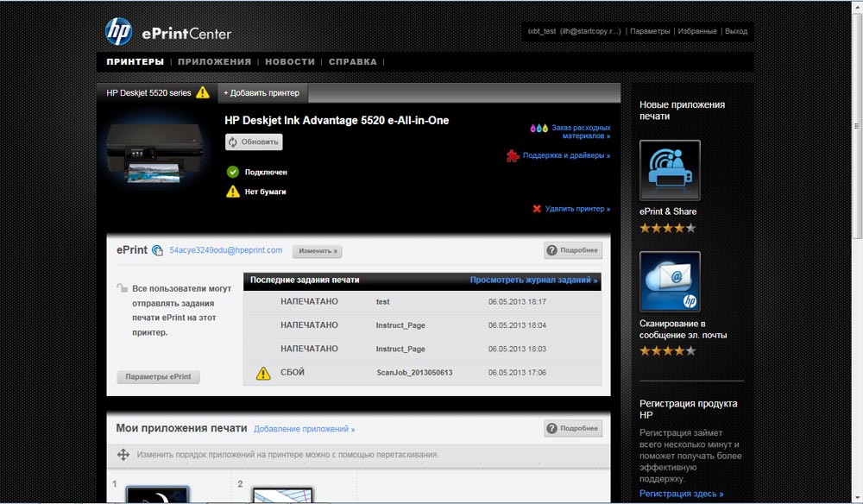Click the Добавить принтер tab

point(262,93)
